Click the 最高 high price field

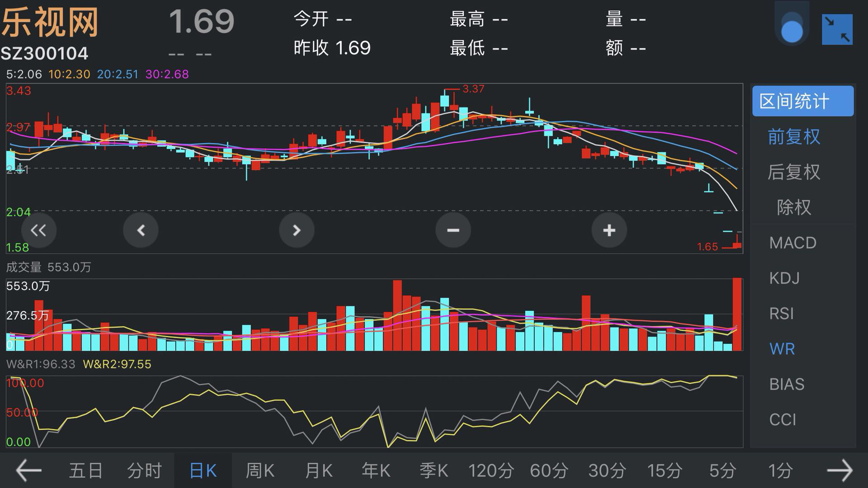[x=479, y=19]
